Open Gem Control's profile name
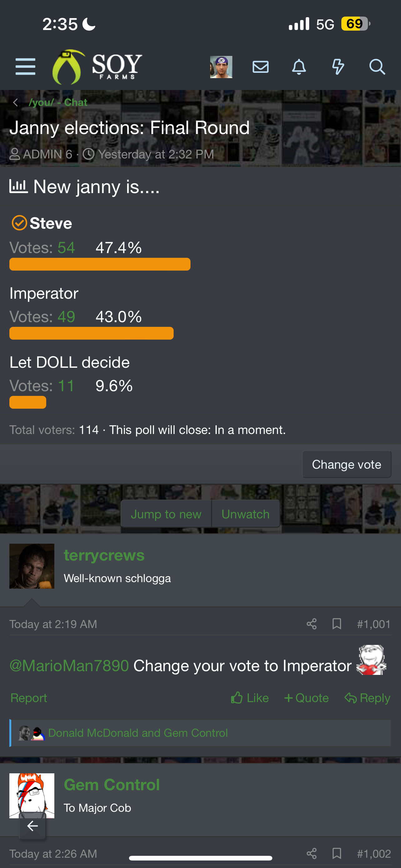The height and width of the screenshot is (868, 401). (111, 785)
